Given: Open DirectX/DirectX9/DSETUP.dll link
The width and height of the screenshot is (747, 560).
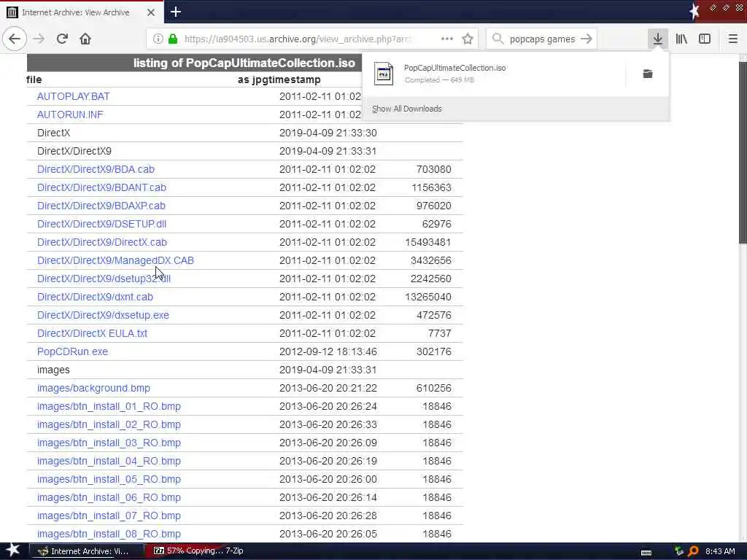Looking at the screenshot, I should (x=101, y=224).
